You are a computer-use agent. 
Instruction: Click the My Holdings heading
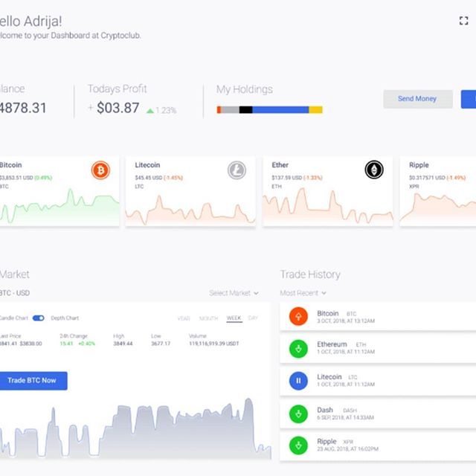245,89
